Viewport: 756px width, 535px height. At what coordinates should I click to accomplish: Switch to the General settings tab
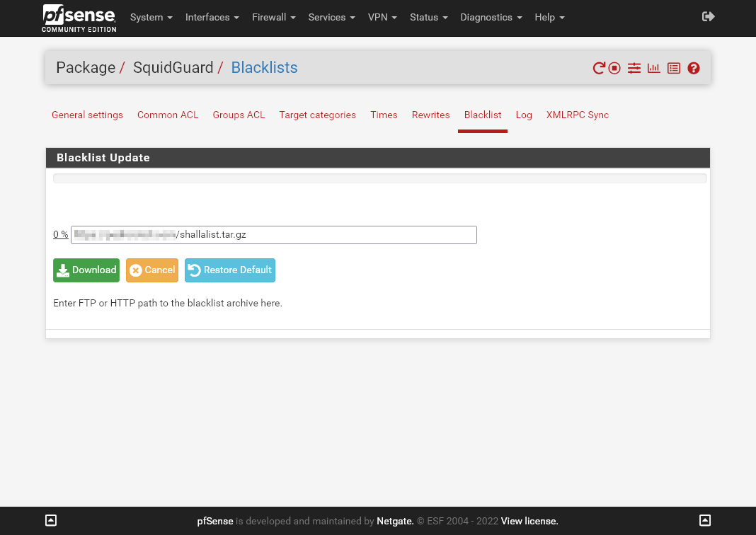point(87,115)
